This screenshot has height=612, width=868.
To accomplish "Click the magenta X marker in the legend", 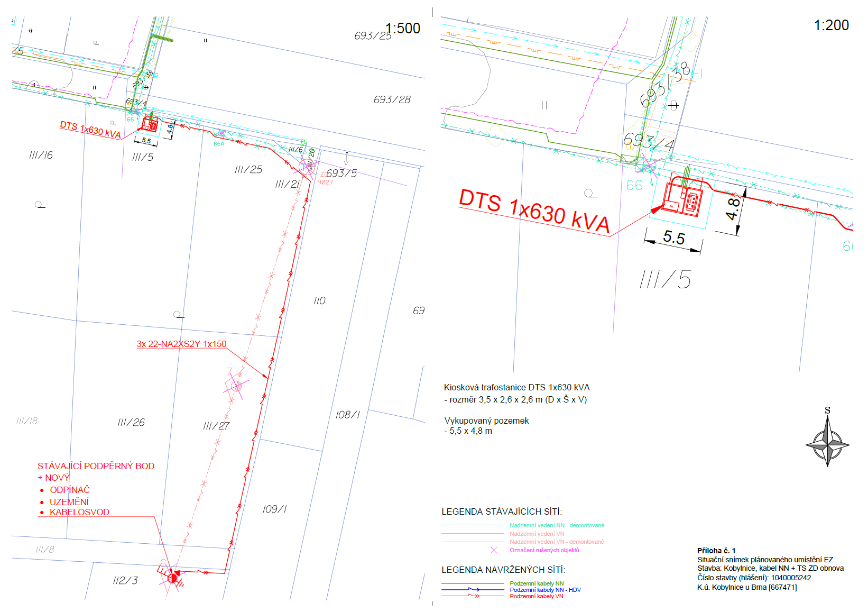I will pos(494,550).
